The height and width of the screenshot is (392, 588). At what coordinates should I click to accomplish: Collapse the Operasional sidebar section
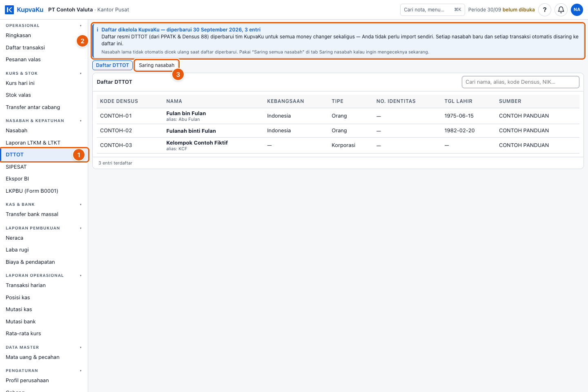pos(81,26)
